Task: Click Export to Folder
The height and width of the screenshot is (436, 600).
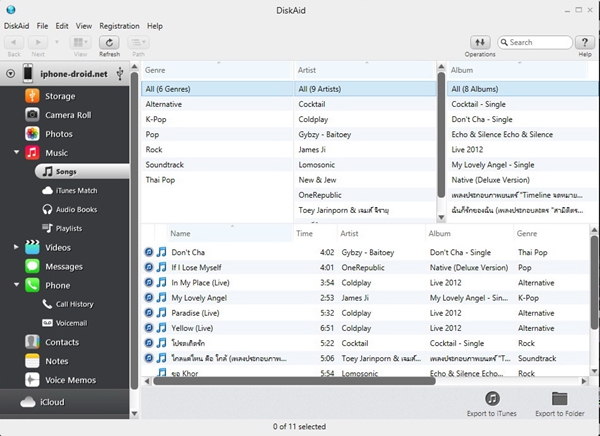Action: pos(559,404)
